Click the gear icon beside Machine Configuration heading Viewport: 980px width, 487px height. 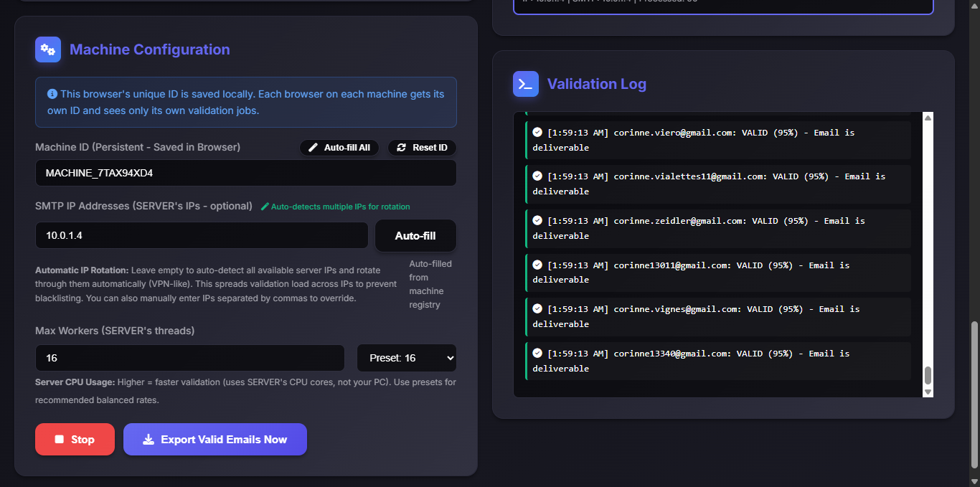tap(47, 49)
